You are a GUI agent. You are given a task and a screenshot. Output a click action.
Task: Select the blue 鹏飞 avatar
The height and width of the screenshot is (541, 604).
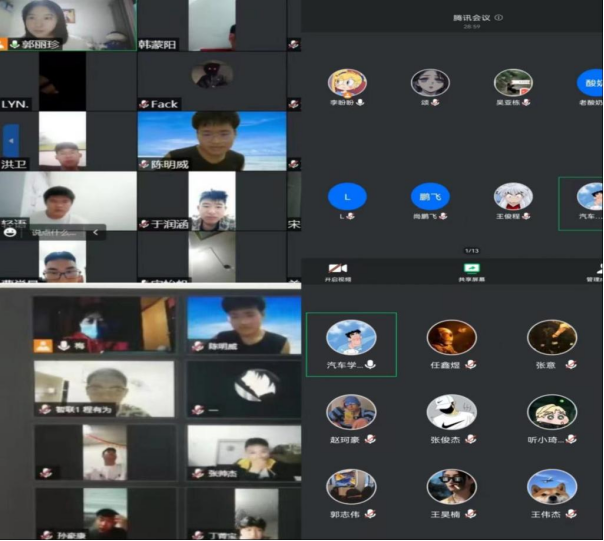pyautogui.click(x=430, y=197)
